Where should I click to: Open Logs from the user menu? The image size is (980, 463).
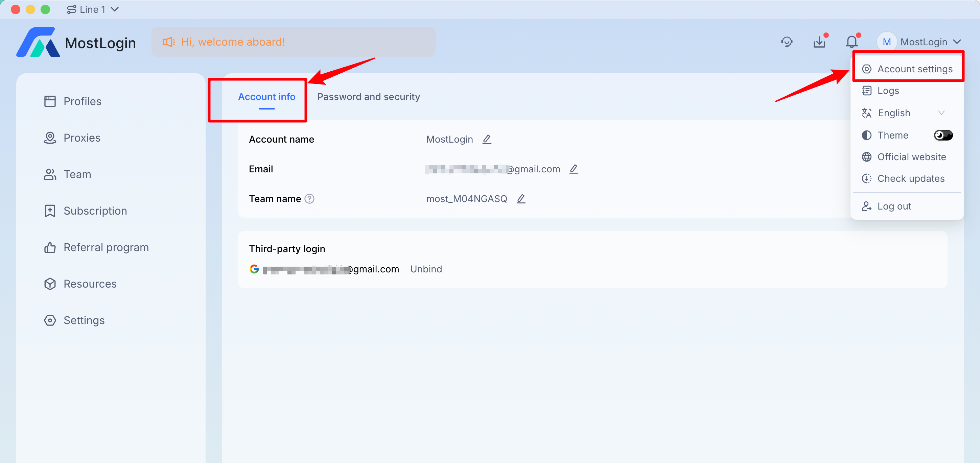[x=908, y=91]
